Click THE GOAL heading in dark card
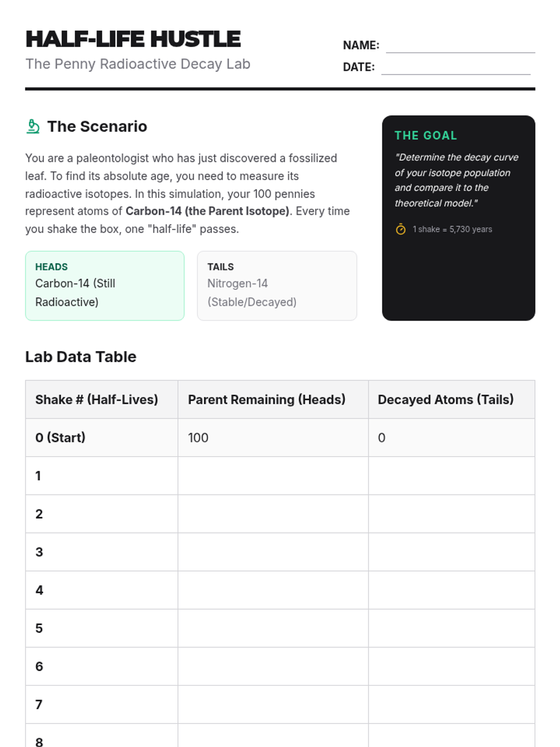The width and height of the screenshot is (560, 747). 426,135
